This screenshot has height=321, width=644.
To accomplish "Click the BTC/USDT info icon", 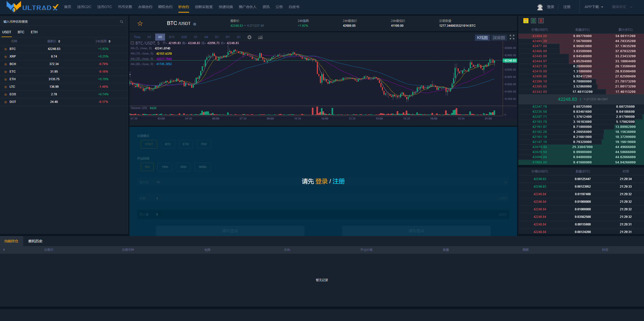I will pyautogui.click(x=195, y=24).
